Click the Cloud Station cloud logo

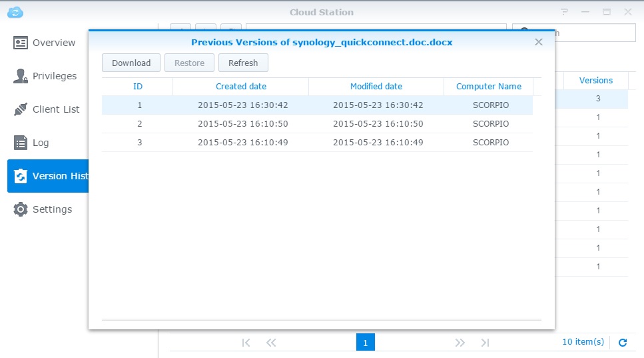pos(15,12)
